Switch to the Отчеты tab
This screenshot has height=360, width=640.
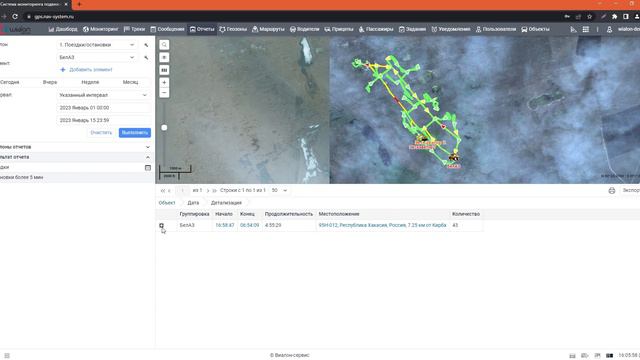click(202, 29)
